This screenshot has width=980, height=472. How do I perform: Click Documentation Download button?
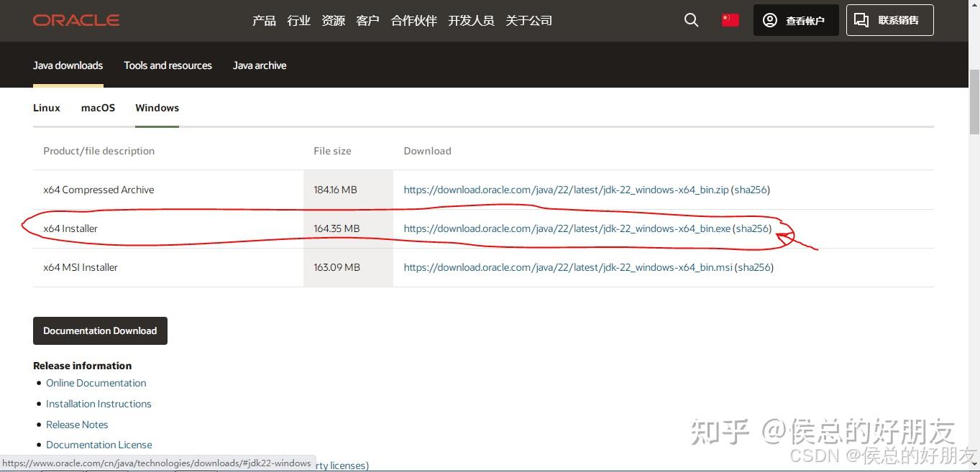(x=100, y=330)
